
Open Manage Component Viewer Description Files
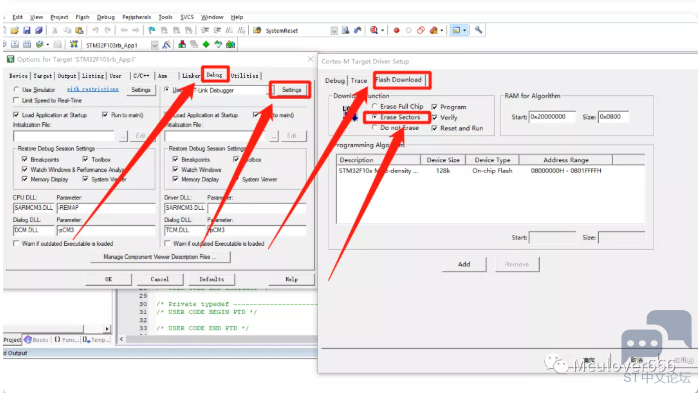(160, 257)
